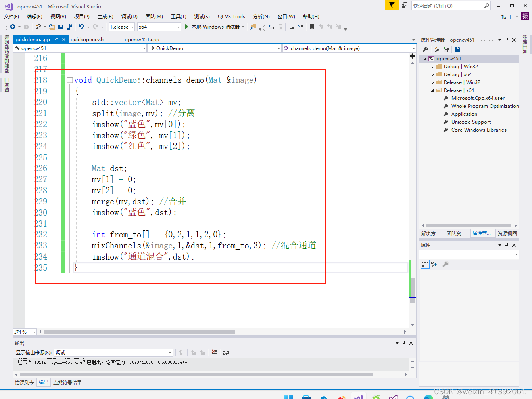Click the navigate backward arrow in toolbar

click(13, 27)
